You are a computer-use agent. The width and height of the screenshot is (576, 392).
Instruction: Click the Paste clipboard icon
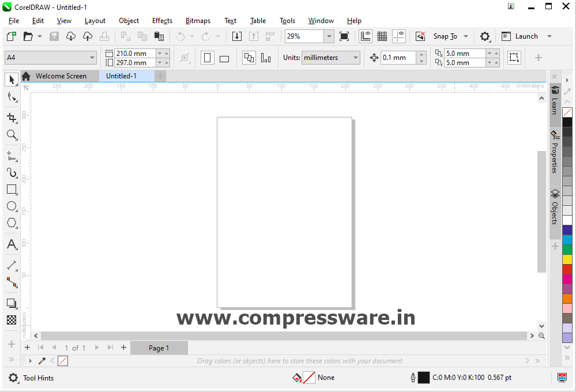coord(159,36)
